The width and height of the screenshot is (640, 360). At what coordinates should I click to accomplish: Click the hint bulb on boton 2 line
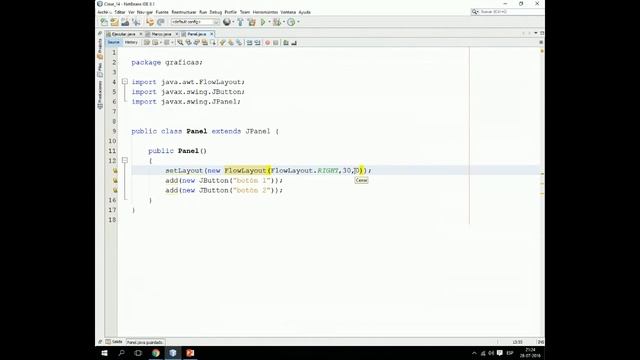pos(115,190)
